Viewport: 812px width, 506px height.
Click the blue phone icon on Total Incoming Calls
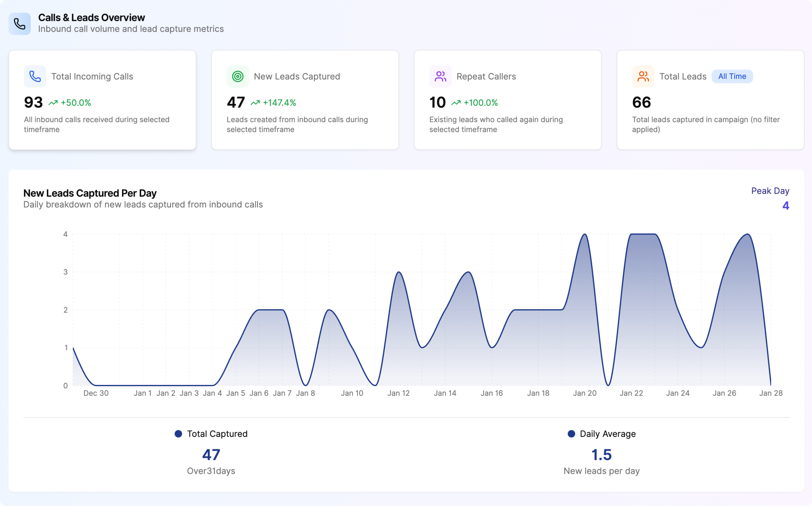pyautogui.click(x=35, y=76)
